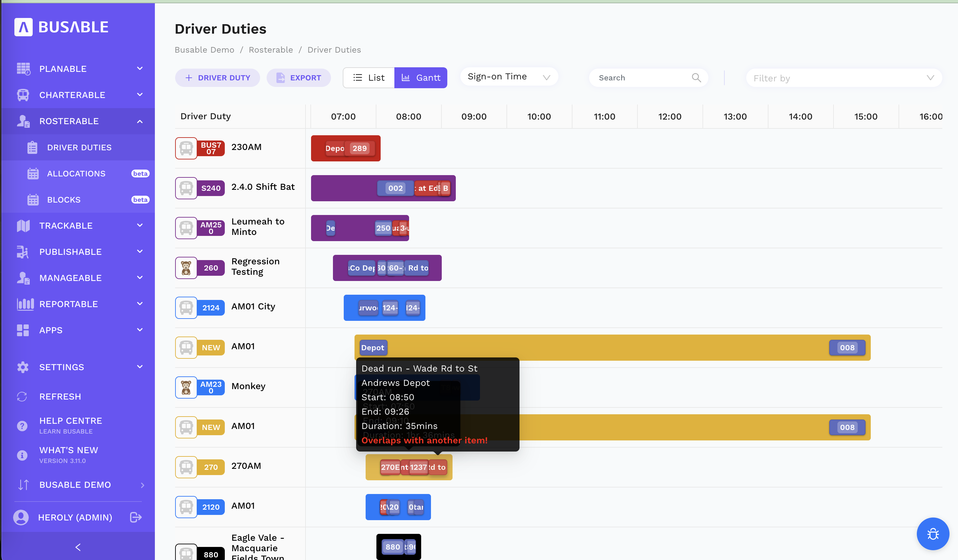958x560 pixels.
Task: Click the search magnifier icon
Action: pos(696,78)
